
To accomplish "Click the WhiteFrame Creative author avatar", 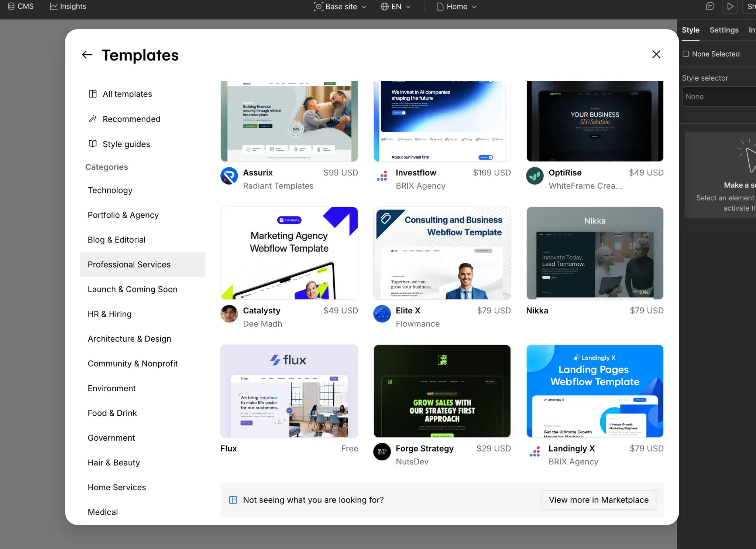I will 535,176.
